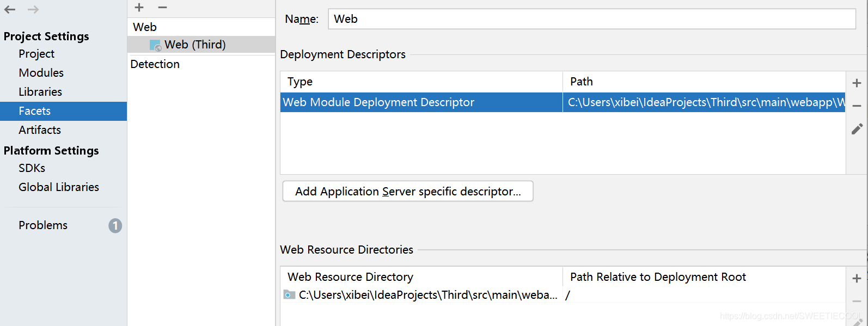Open the Project settings section
The image size is (868, 326).
pos(36,54)
